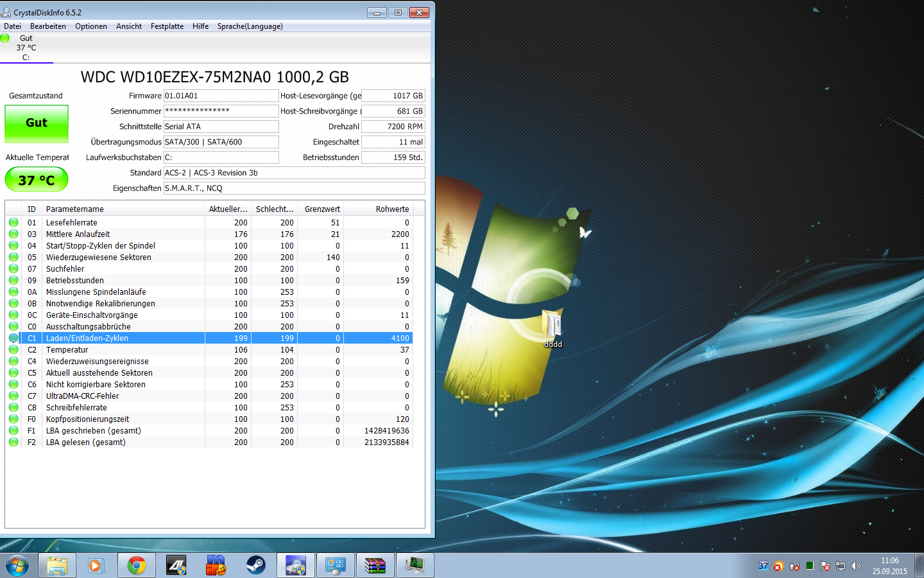Click the status circle for C1 Laden/Entladen-Zyklen
The height and width of the screenshot is (578, 924).
click(x=13, y=338)
